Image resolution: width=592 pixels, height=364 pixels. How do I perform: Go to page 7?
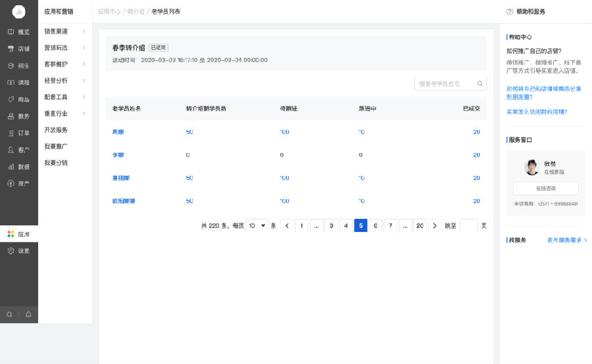[390, 225]
